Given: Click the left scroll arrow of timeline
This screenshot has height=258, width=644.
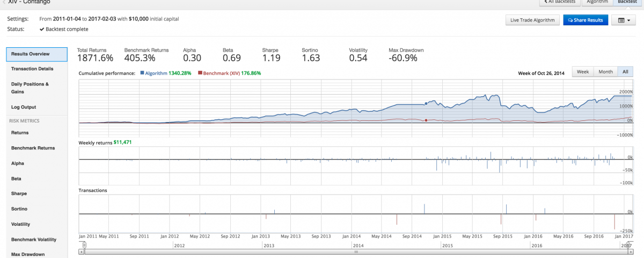Looking at the screenshot, I should point(81,251).
